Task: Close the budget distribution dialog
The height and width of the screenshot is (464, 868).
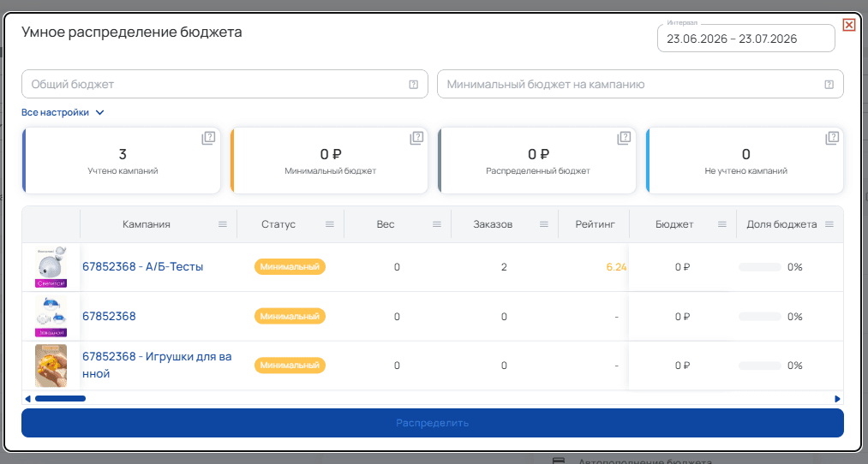Action: (x=848, y=24)
